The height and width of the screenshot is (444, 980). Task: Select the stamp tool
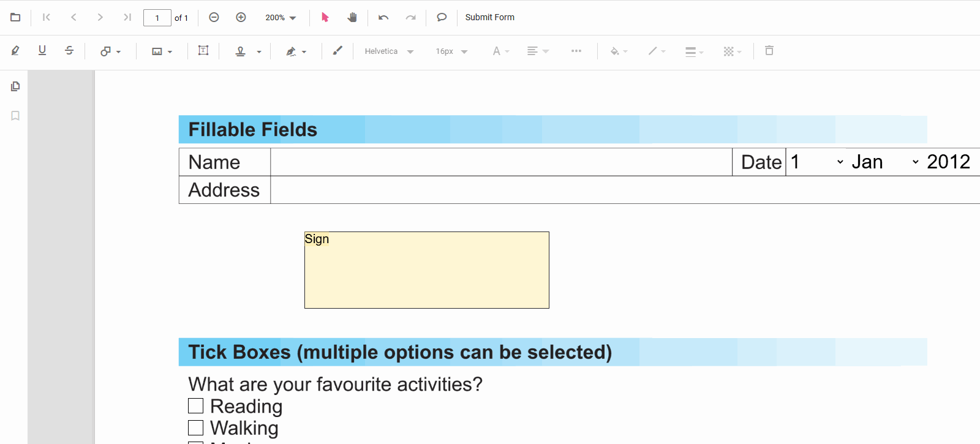[x=241, y=51]
